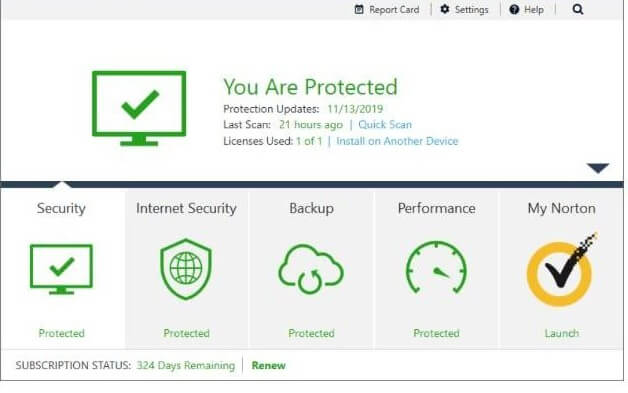628x393 pixels.
Task: Click the Performance speedometer icon
Action: click(x=436, y=267)
